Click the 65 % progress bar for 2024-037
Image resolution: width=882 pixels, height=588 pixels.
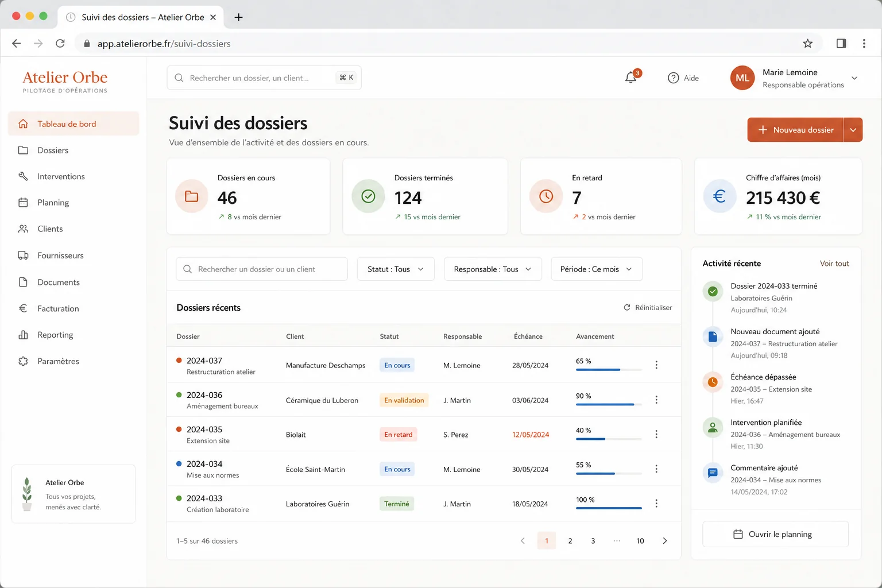tap(609, 370)
